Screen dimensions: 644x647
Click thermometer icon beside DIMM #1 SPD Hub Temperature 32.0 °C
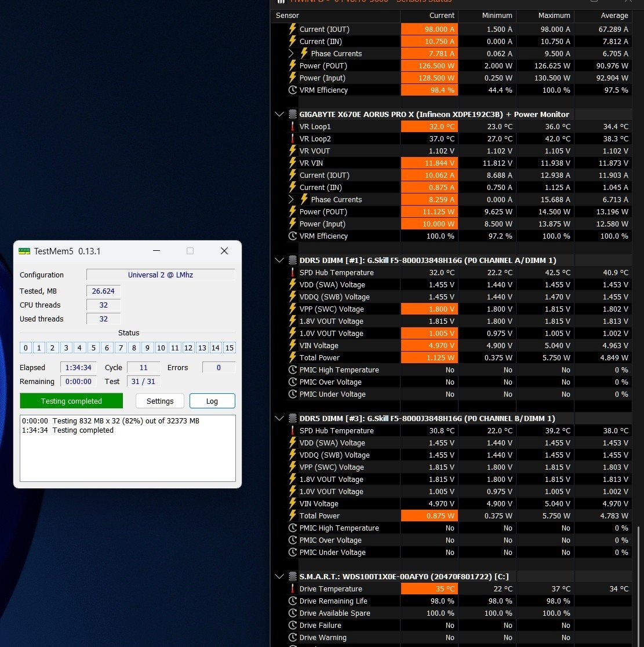pyautogui.click(x=293, y=272)
